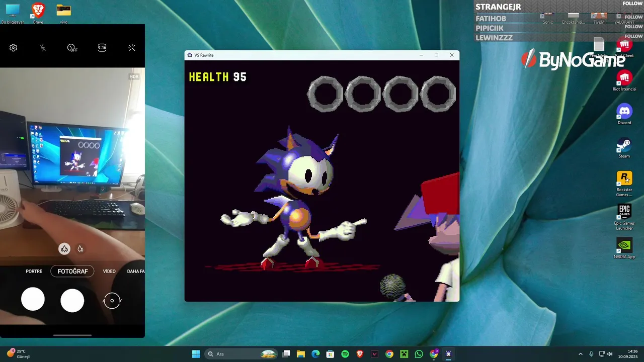The width and height of the screenshot is (644, 362).
Task: Click the first grey ring in game
Action: [x=325, y=94]
